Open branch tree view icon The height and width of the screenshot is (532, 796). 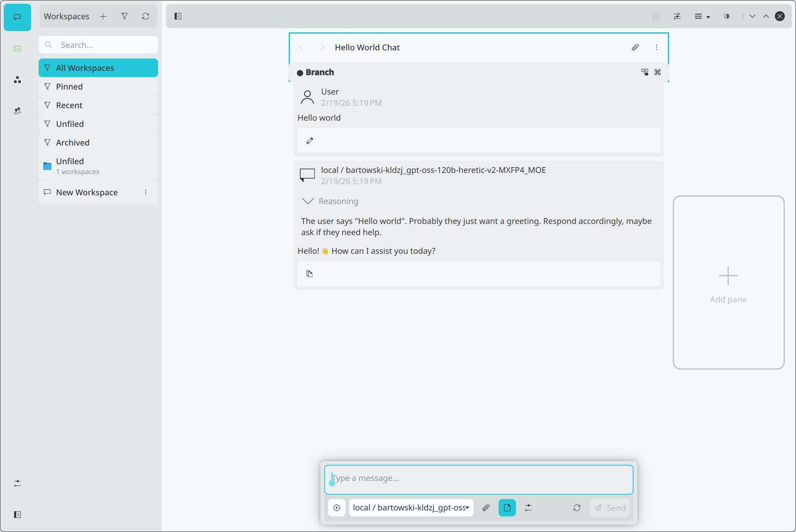click(645, 72)
